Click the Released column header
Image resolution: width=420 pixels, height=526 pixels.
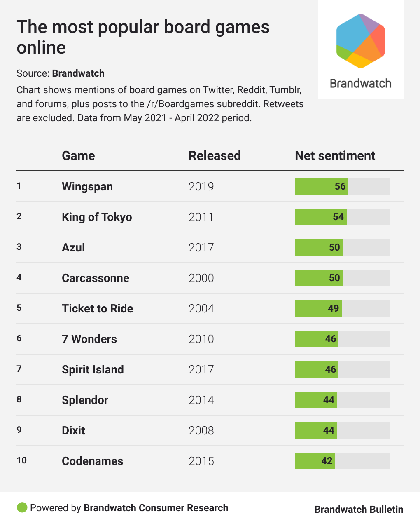[215, 155]
